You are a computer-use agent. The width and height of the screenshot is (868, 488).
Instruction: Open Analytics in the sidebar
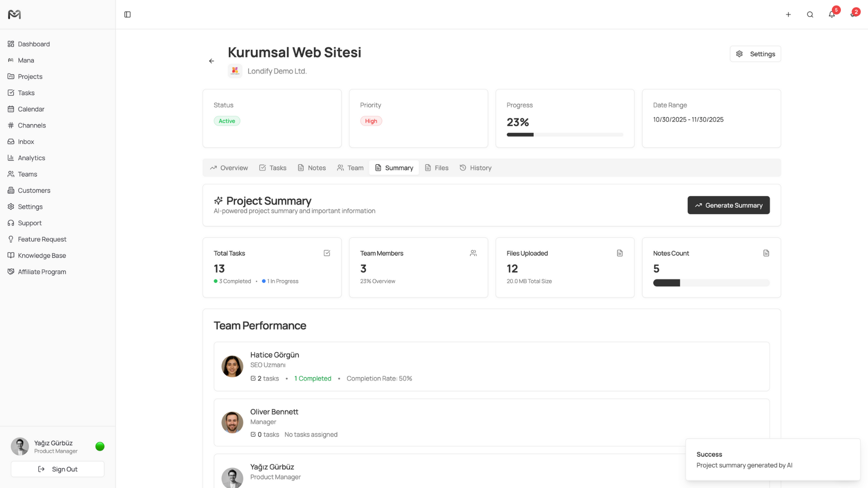[31, 158]
